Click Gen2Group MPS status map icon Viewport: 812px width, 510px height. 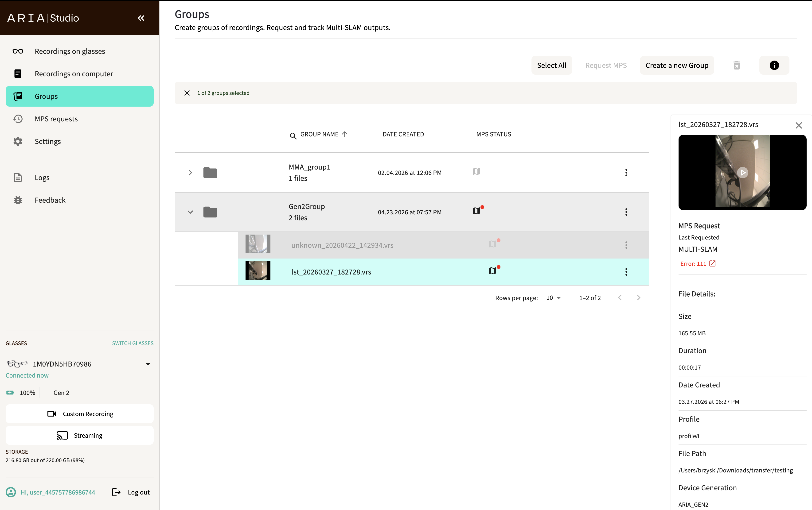tap(477, 211)
